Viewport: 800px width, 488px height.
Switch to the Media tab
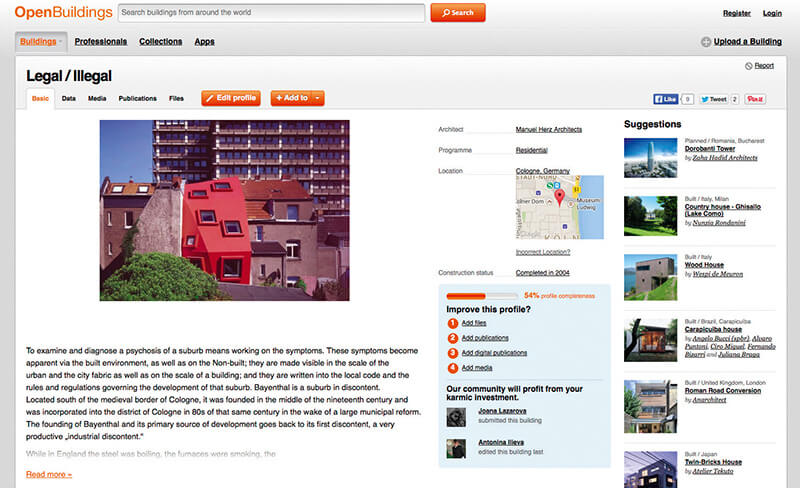(97, 99)
